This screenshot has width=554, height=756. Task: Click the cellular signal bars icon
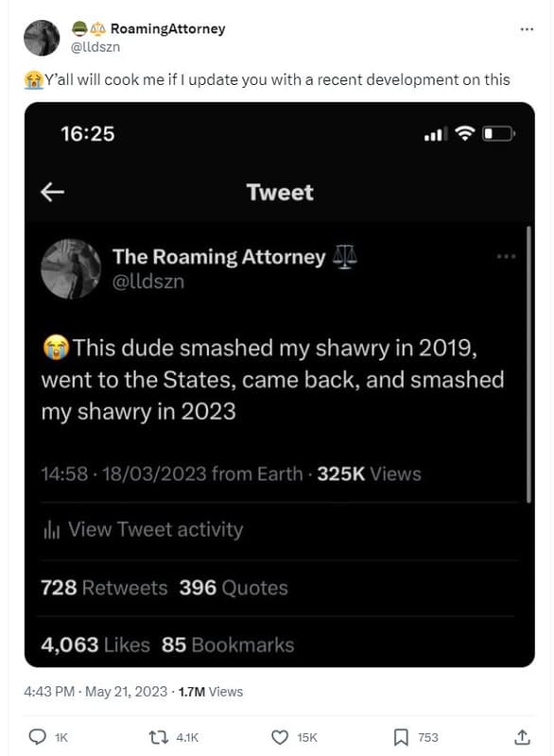point(435,135)
